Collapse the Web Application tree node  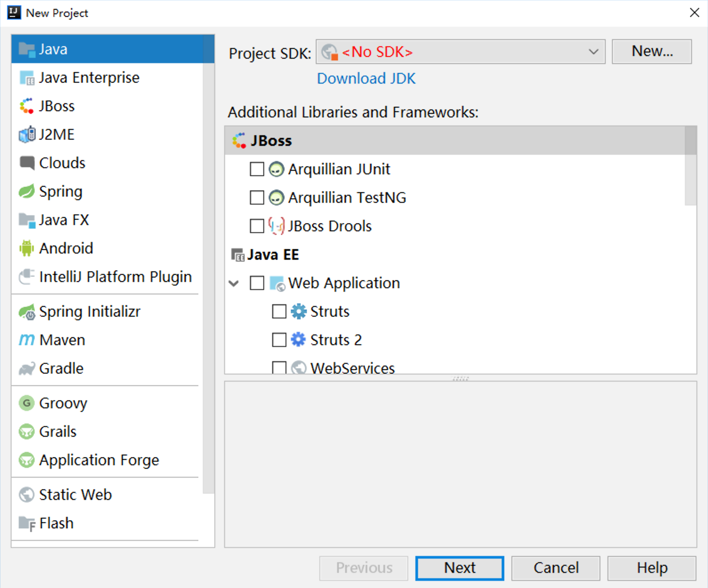(234, 283)
